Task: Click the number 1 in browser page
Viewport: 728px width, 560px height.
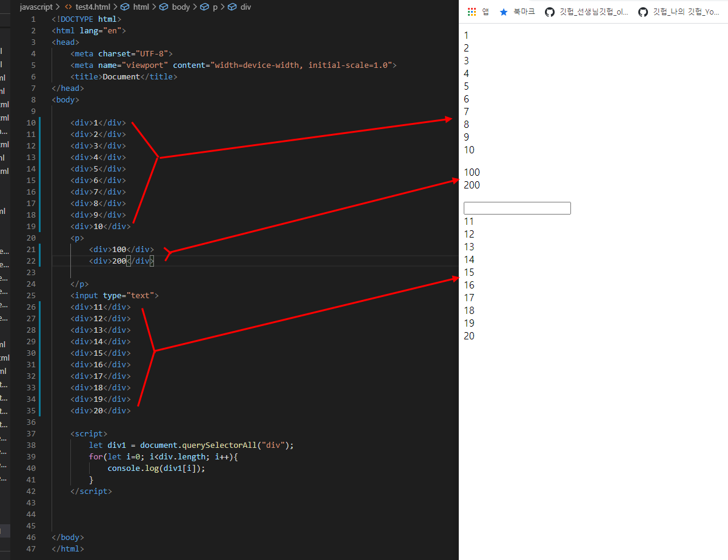Action: click(466, 35)
